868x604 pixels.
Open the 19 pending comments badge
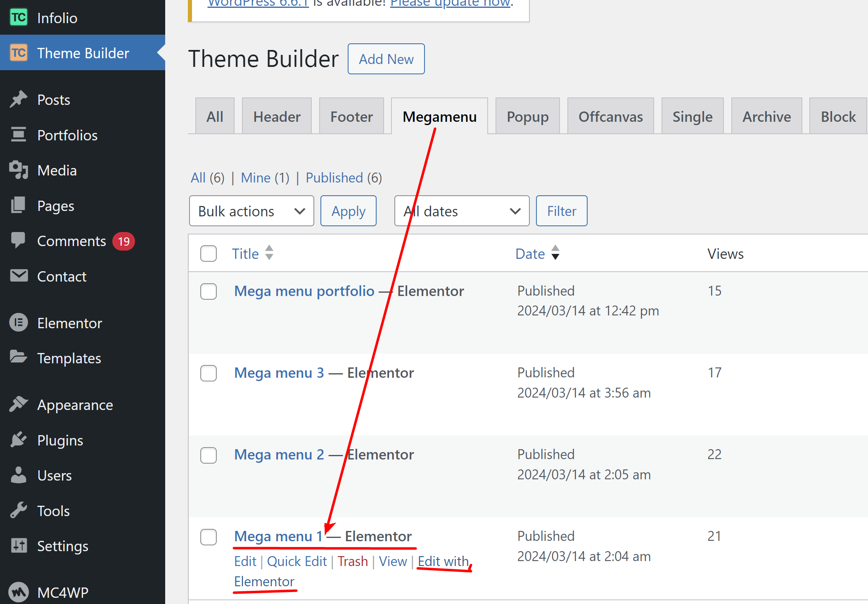(124, 241)
